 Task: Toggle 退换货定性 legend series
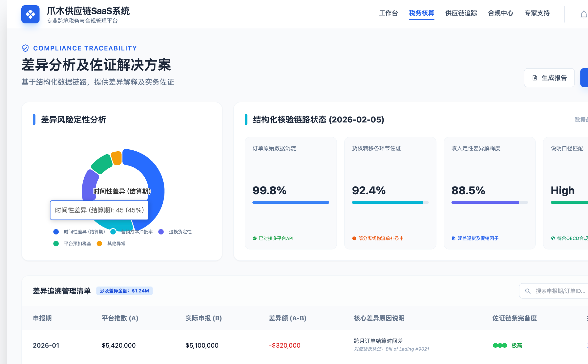[x=180, y=231]
